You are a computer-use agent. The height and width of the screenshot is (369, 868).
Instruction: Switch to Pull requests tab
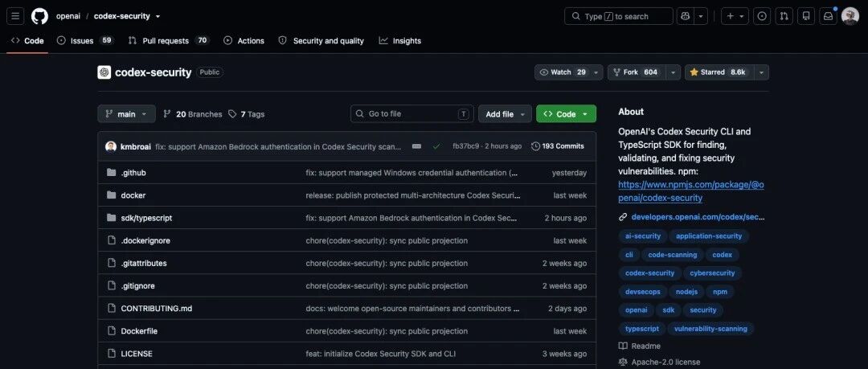pyautogui.click(x=169, y=40)
